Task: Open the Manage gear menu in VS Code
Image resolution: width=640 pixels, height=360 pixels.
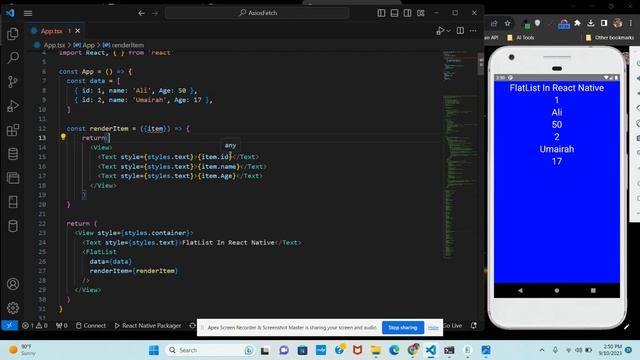Action: [13, 308]
